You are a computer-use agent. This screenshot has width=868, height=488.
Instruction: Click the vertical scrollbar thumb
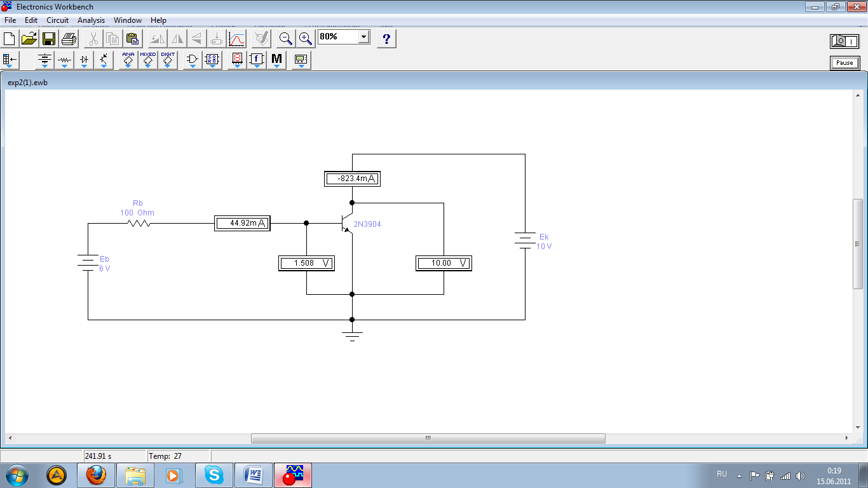coord(858,243)
